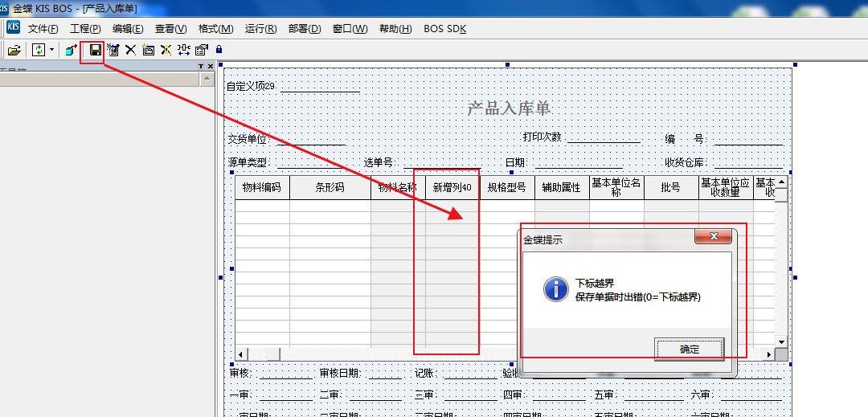The image size is (868, 417).
Task: Open the 工程(P) menu
Action: (85, 29)
